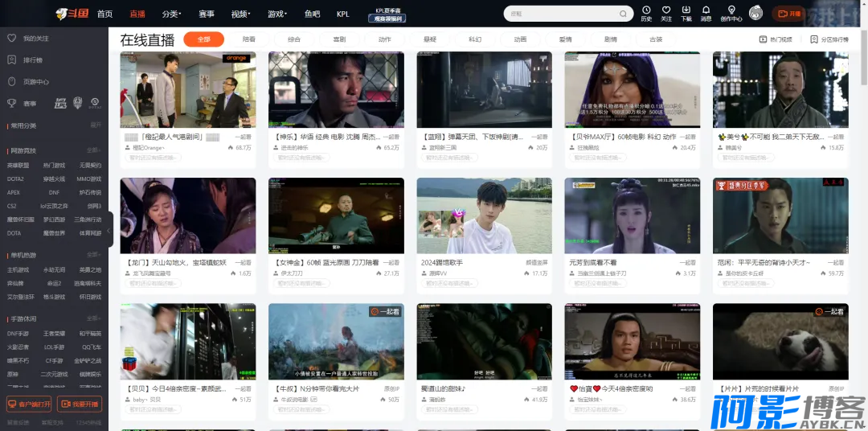The image size is (868, 431).
Task: Open the 热门视频 icon link
Action: [775, 39]
